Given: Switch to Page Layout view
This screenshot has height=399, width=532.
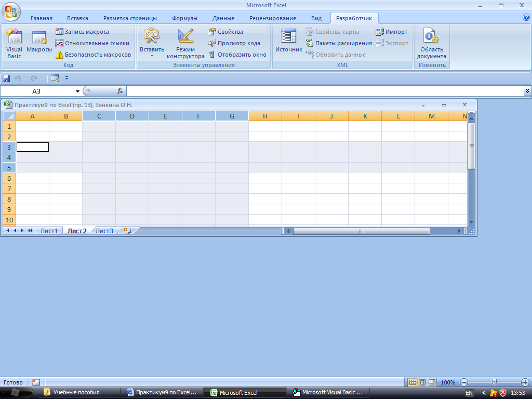Looking at the screenshot, I should pos(422,382).
